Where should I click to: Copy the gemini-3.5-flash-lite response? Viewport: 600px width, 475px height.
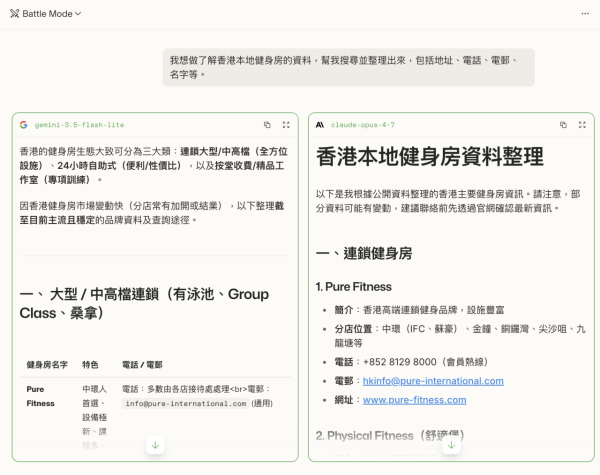pyautogui.click(x=267, y=125)
